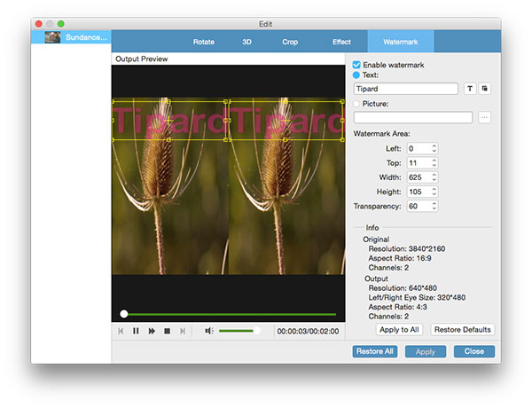Select the Text watermark radio button
The height and width of the screenshot is (408, 532).
[356, 76]
